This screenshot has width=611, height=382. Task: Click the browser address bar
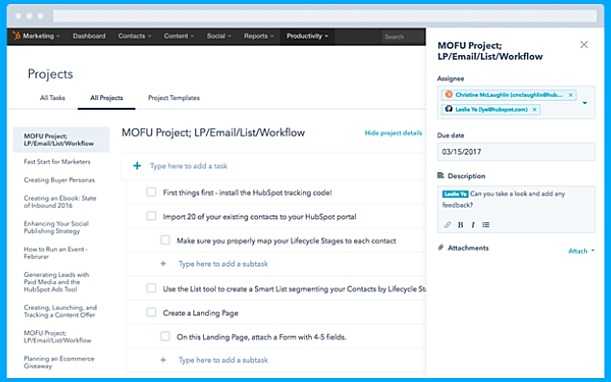tap(325, 16)
